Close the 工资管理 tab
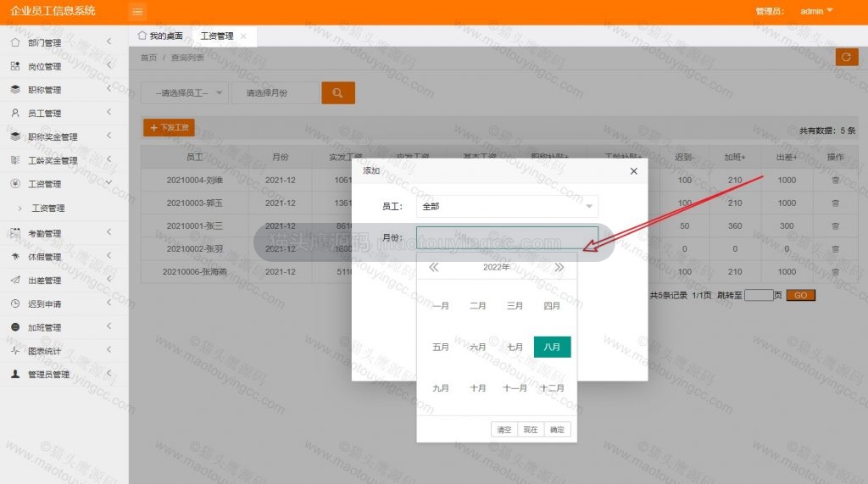The width and height of the screenshot is (868, 484). 243,36
